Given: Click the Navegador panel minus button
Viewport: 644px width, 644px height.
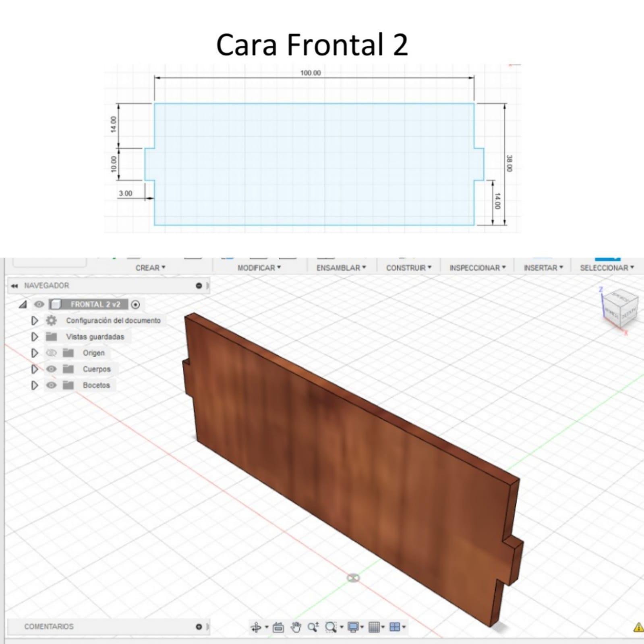Looking at the screenshot, I should [199, 286].
